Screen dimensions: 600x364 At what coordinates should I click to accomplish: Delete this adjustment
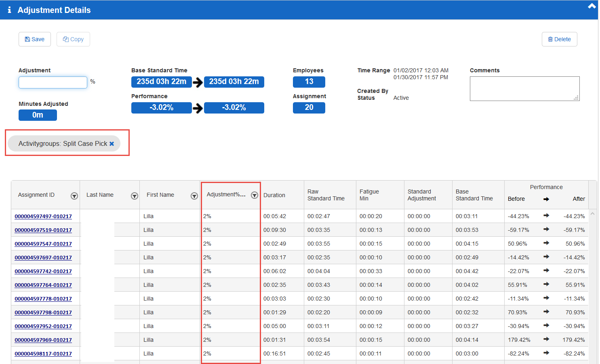(x=559, y=39)
